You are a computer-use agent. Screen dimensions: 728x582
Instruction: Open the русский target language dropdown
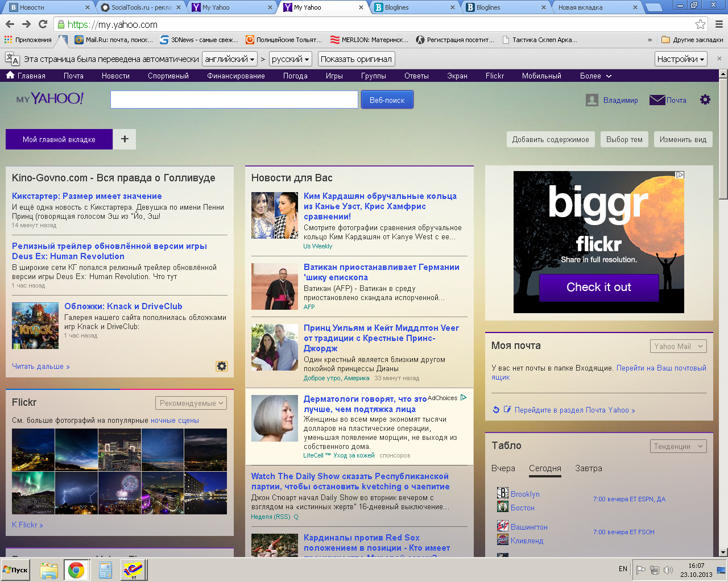click(x=290, y=59)
